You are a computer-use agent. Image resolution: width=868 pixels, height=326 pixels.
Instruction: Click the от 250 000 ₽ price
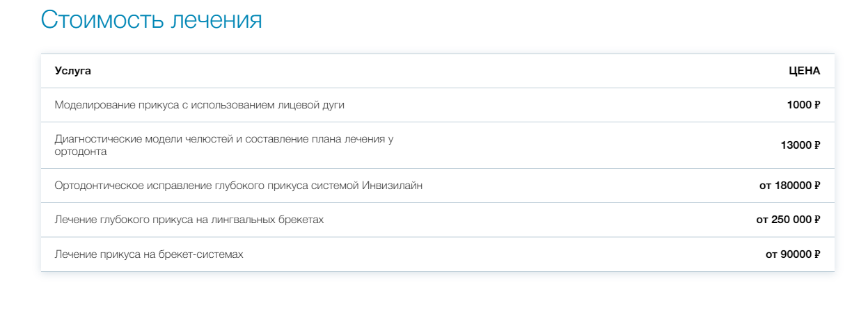789,220
